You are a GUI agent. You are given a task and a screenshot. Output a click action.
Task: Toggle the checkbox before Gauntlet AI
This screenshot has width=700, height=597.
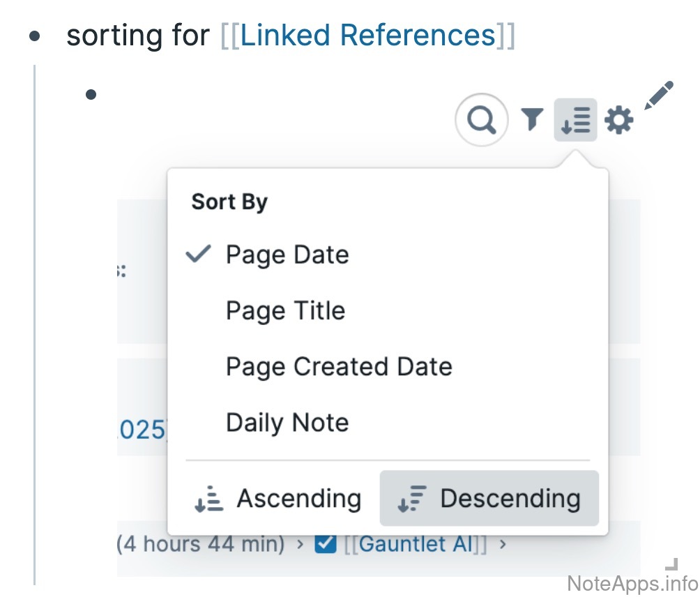pos(326,543)
